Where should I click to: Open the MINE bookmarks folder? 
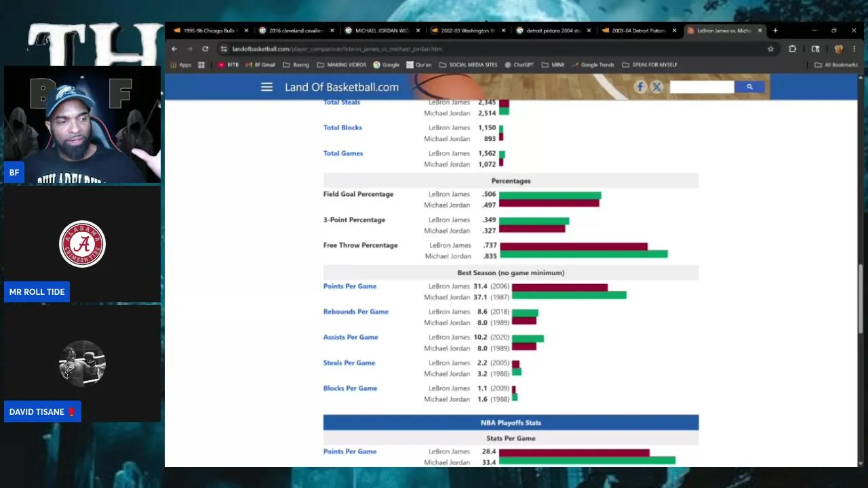[553, 65]
